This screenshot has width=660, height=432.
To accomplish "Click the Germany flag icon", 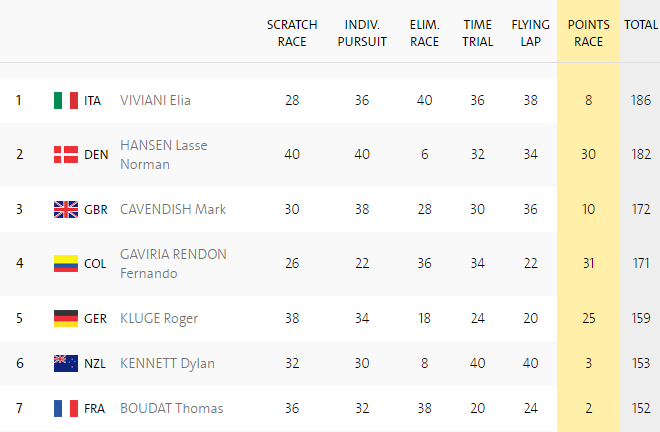I will [x=66, y=318].
